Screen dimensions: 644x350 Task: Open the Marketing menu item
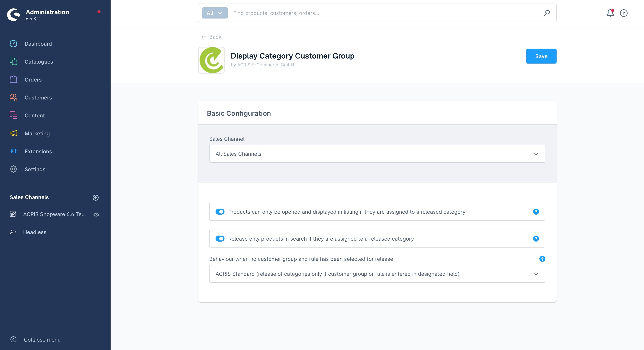(x=37, y=133)
